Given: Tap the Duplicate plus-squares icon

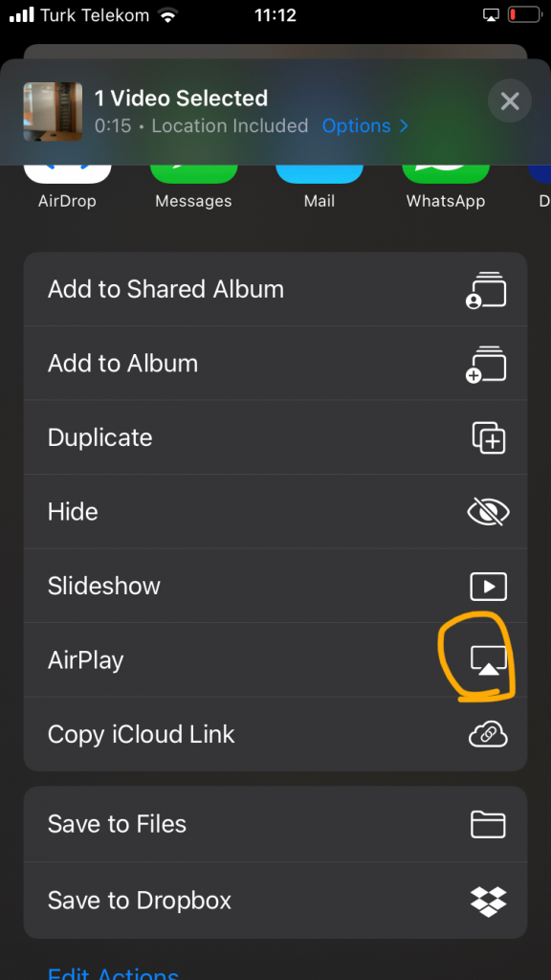Looking at the screenshot, I should point(489,437).
